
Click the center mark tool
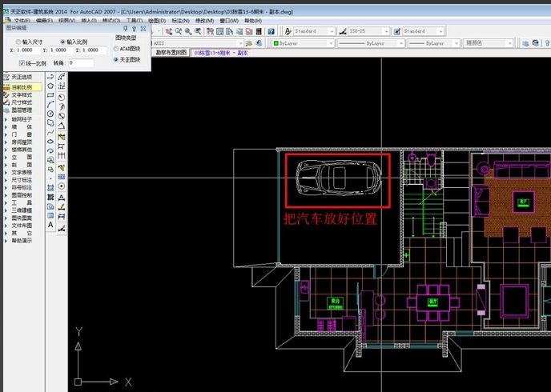click(62, 186)
